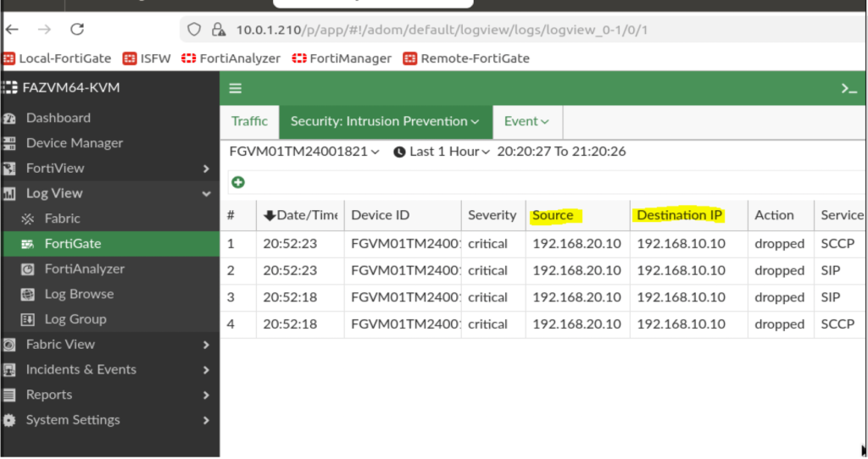Open the Last 1 Hour time dropdown
Image resolution: width=868 pixels, height=459 pixels.
pyautogui.click(x=449, y=152)
